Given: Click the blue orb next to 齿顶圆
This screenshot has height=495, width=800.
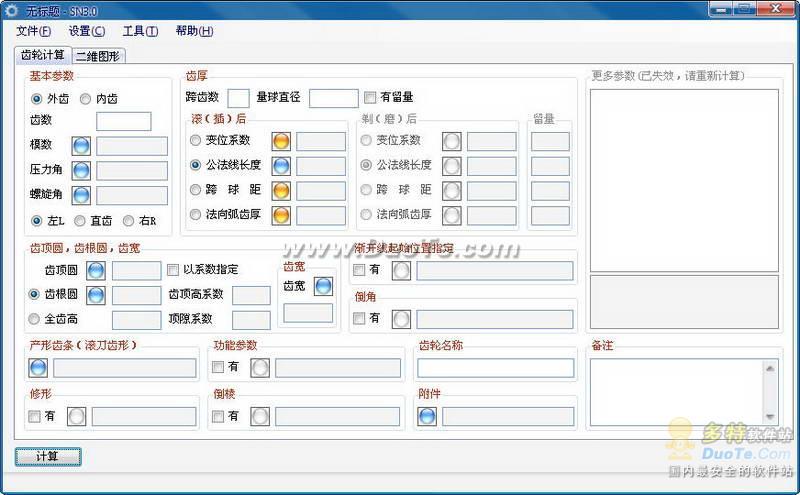Looking at the screenshot, I should click(96, 270).
